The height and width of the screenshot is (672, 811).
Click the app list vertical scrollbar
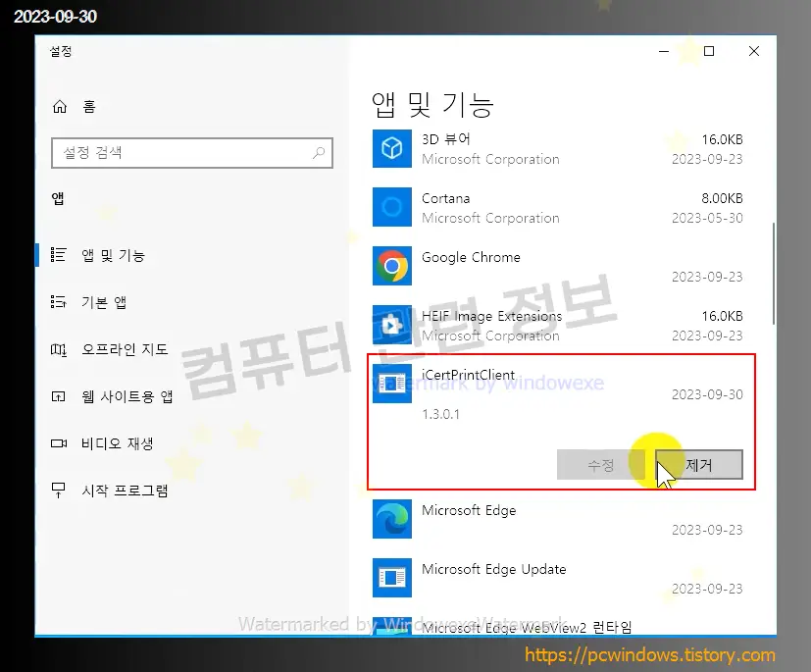(x=774, y=274)
